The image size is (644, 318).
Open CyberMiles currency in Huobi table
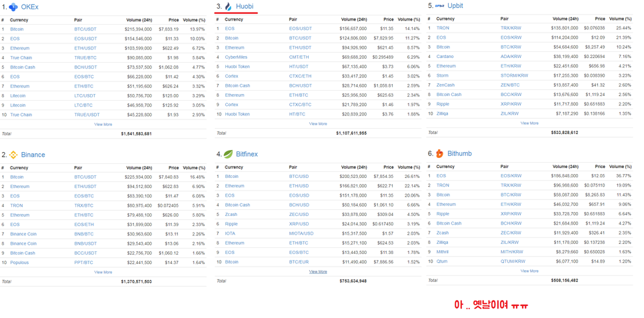click(x=236, y=57)
